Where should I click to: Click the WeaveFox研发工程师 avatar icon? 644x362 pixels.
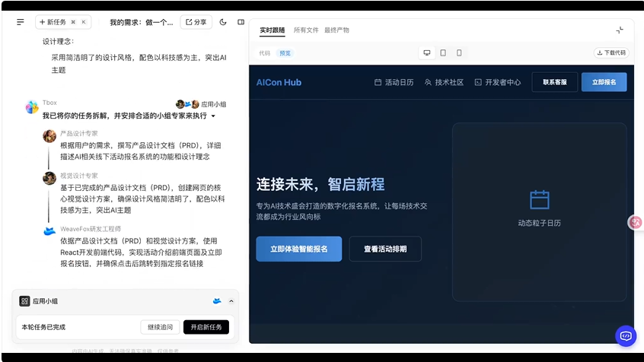tap(49, 231)
